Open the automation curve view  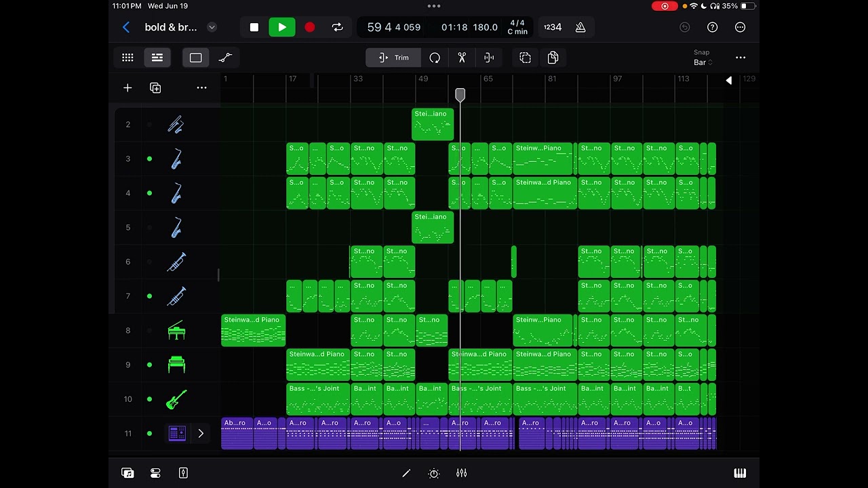tap(225, 58)
